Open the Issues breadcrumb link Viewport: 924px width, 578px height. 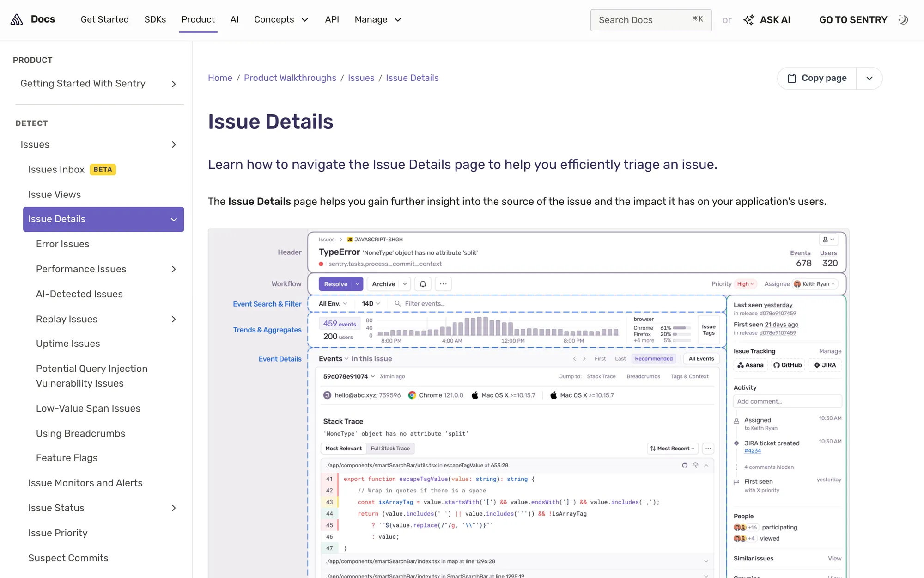click(x=361, y=78)
